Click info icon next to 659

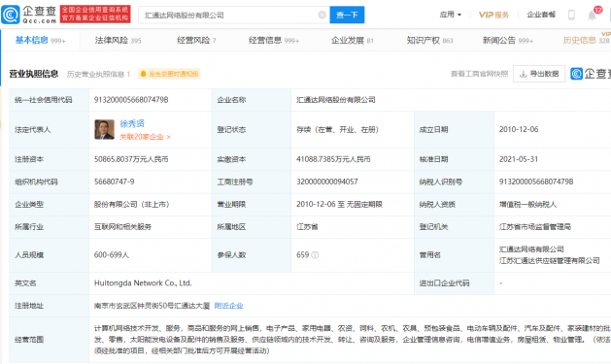(x=315, y=255)
